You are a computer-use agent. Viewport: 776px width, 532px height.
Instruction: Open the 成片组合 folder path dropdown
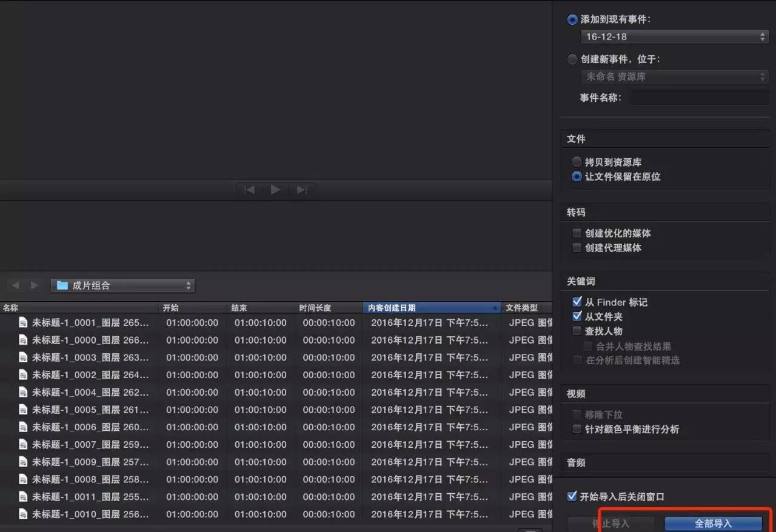pos(122,285)
